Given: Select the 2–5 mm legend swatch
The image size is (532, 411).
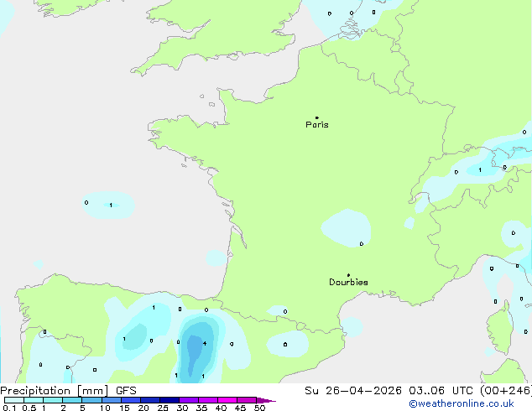Looking at the screenshot, I should [72, 400].
